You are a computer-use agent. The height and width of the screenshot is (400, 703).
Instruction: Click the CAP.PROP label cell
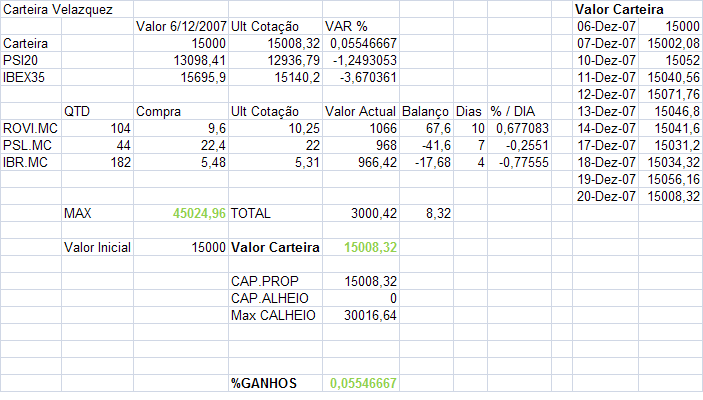click(x=265, y=282)
